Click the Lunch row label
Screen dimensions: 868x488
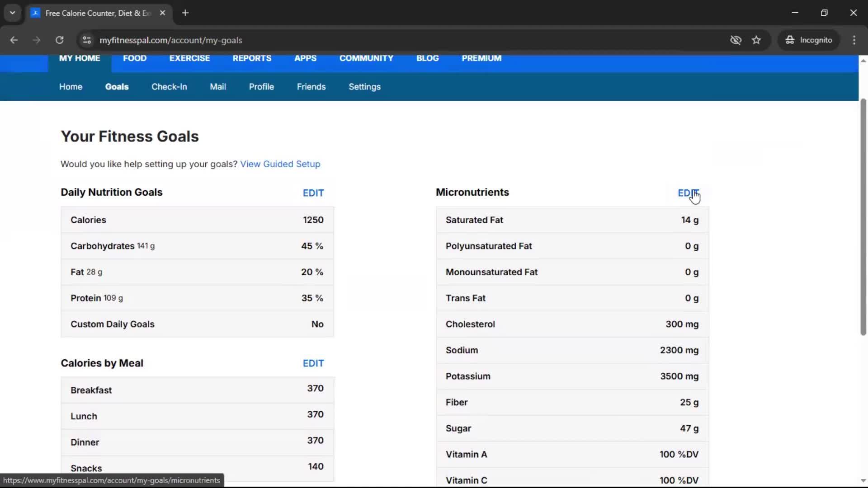click(84, 416)
